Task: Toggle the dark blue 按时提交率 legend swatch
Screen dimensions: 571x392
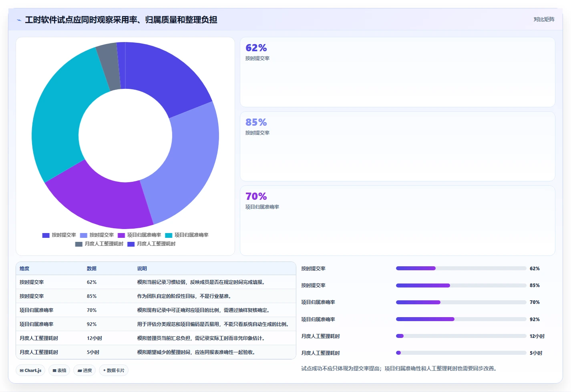Action: (46, 235)
